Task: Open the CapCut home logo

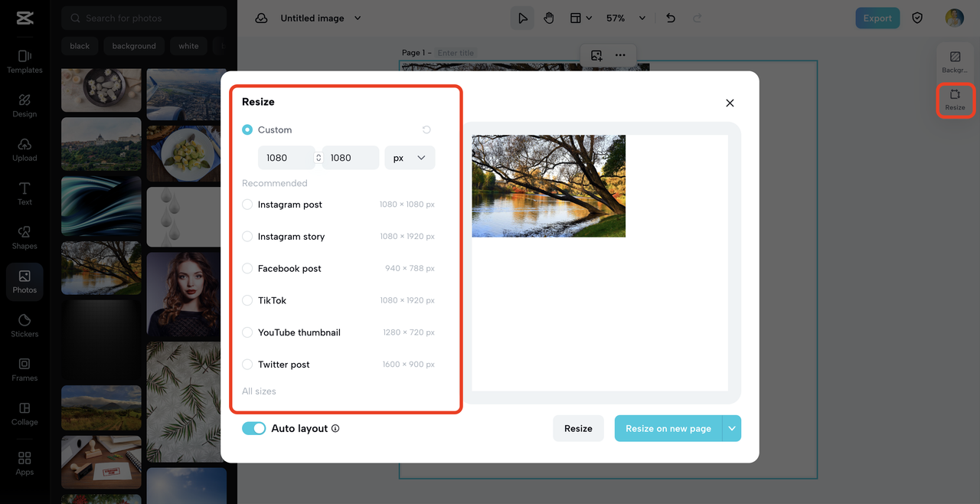Action: click(24, 18)
